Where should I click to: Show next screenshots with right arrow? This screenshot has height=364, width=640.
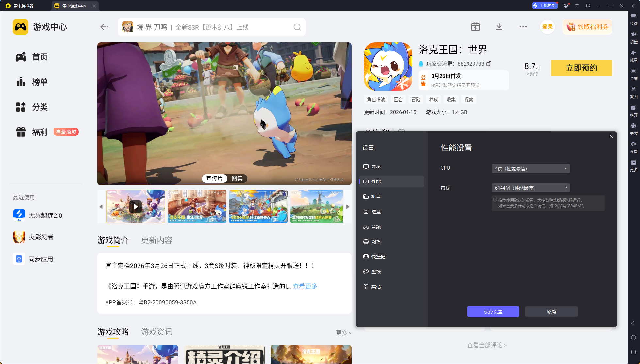pyautogui.click(x=348, y=207)
